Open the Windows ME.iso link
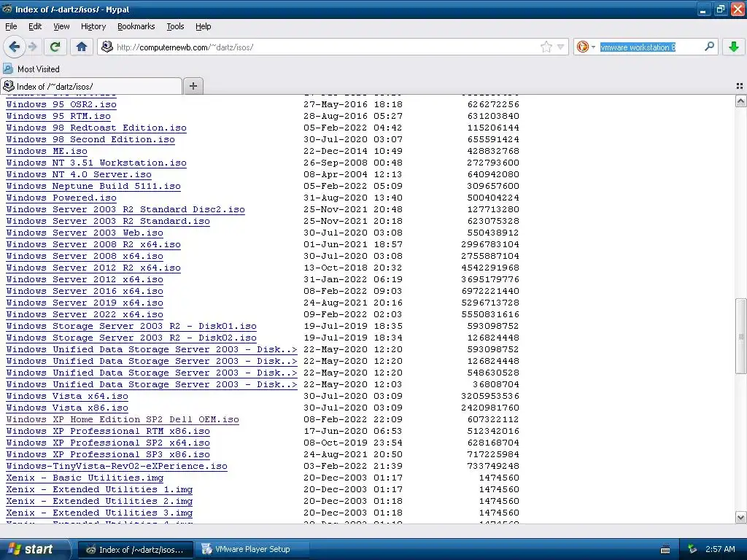 tap(47, 151)
